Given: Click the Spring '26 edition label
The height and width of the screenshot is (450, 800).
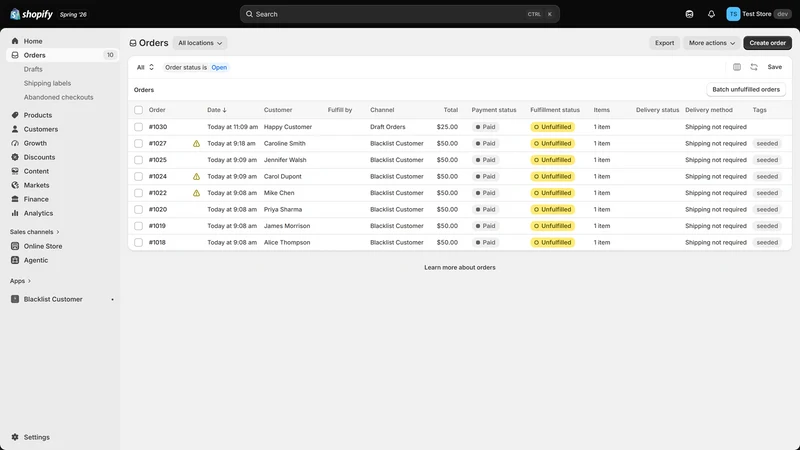Looking at the screenshot, I should tap(73, 15).
